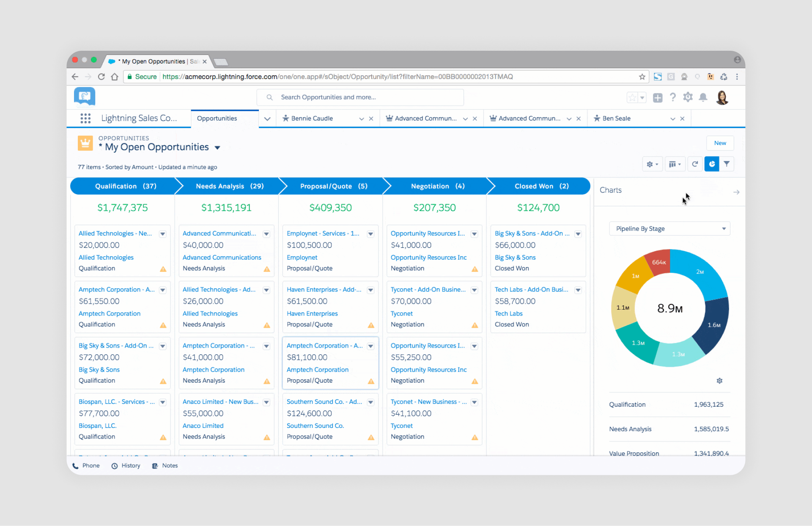Switch to the Bennie Caudle tab
Screen dimensions: 812x526
(x=312, y=118)
